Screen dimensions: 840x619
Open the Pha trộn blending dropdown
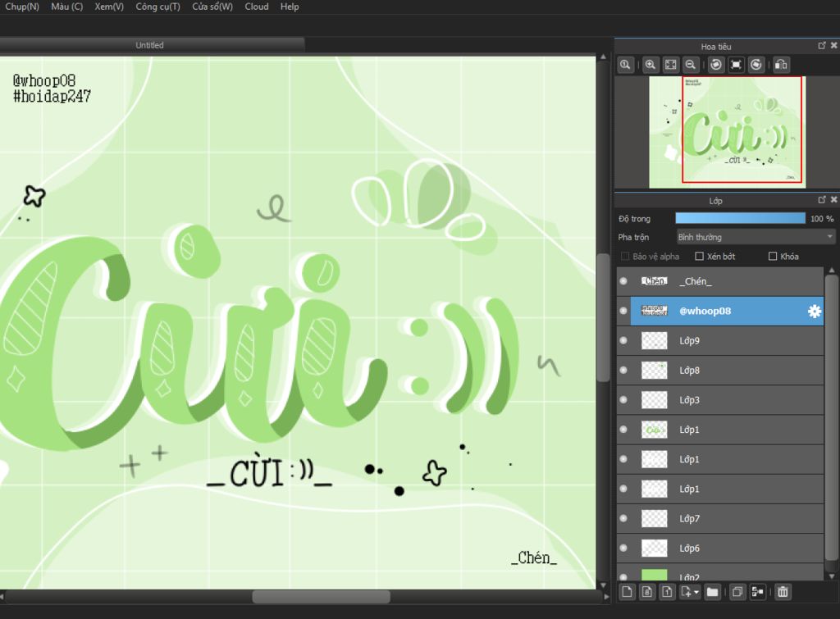tap(756, 237)
